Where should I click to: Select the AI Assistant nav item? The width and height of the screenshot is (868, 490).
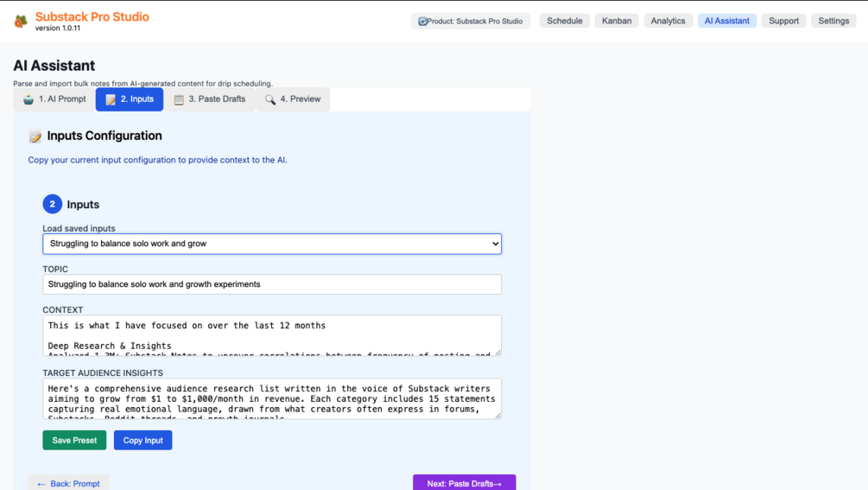[x=727, y=21]
